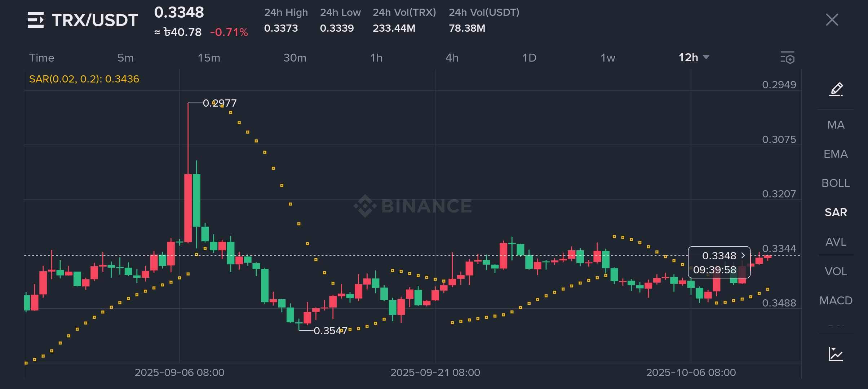The image size is (868, 389).
Task: Select the 4h interval
Action: click(x=452, y=58)
